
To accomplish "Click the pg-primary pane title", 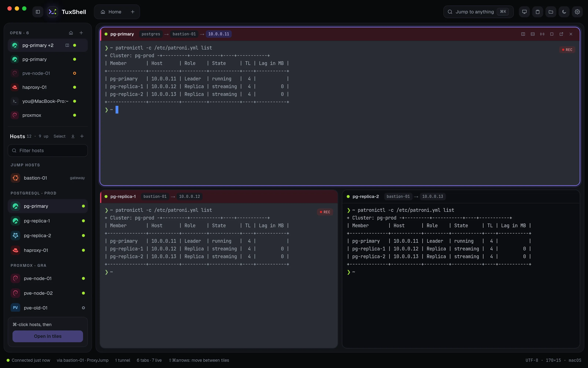I will [x=122, y=34].
